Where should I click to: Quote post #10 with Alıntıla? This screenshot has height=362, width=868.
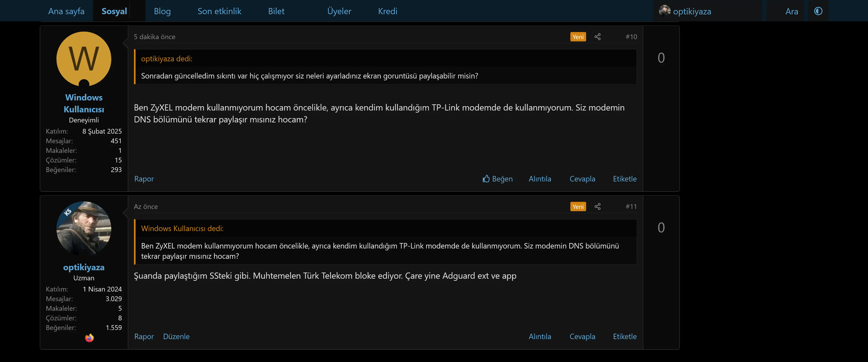pyautogui.click(x=540, y=179)
